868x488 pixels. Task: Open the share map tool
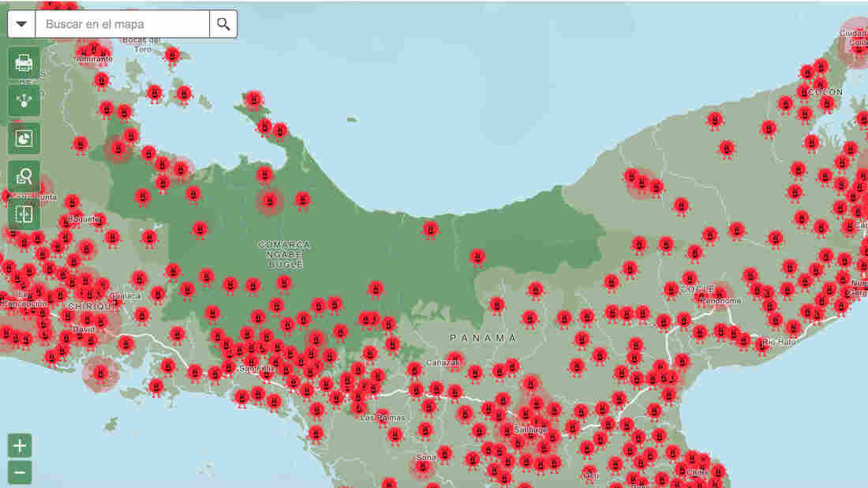point(24,101)
